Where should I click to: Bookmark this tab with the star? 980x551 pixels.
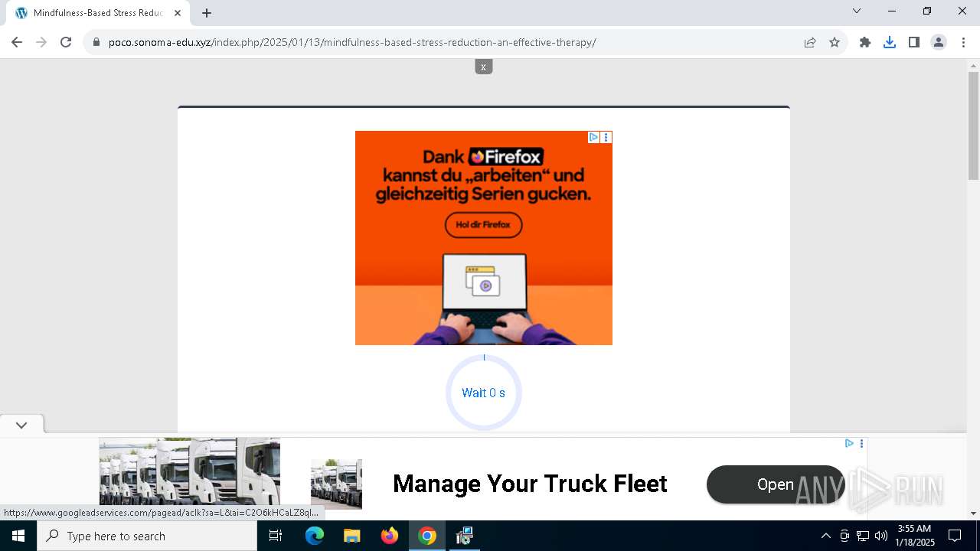pos(835,42)
